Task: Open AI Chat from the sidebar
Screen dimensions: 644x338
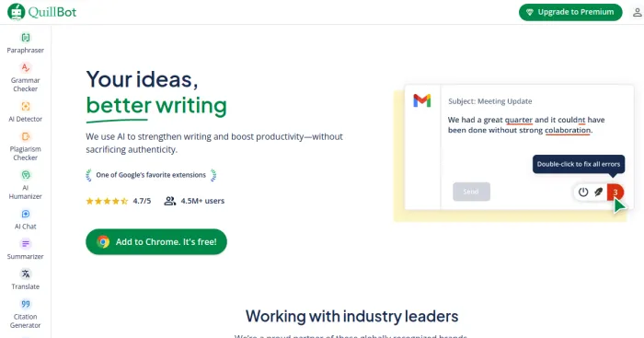Action: (26, 219)
